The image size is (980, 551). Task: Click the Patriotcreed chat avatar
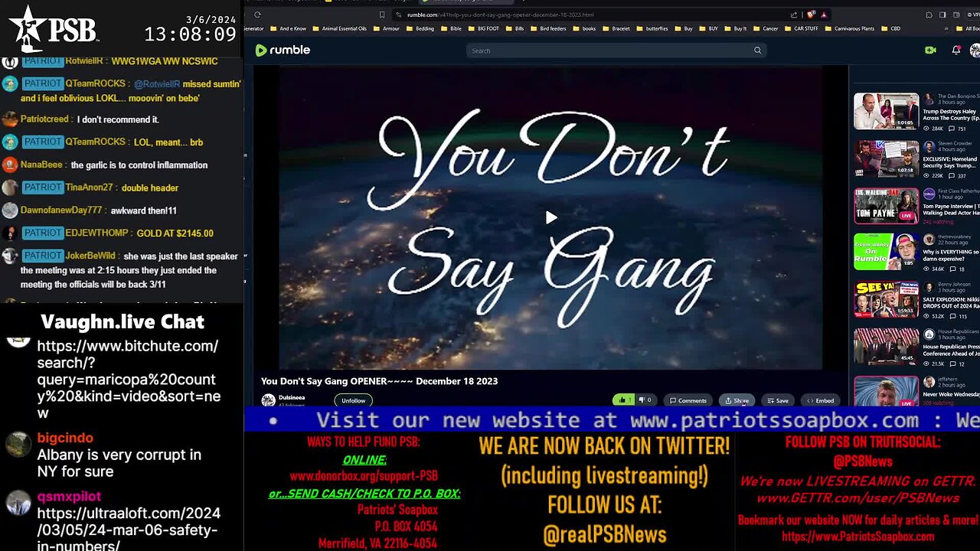[9, 119]
